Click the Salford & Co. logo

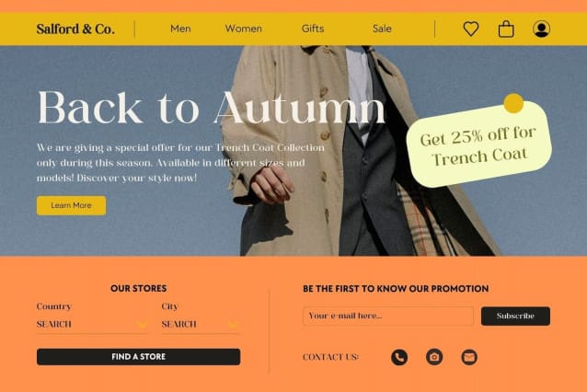click(x=75, y=29)
